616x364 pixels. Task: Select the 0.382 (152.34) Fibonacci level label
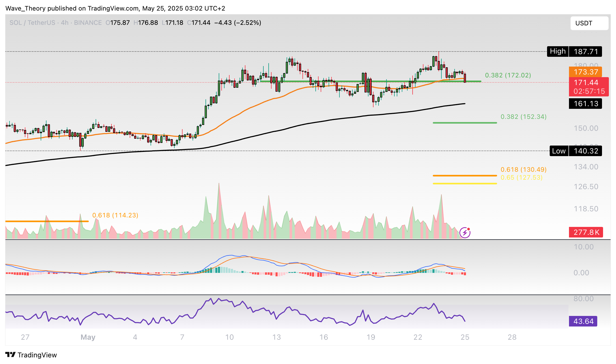(523, 117)
